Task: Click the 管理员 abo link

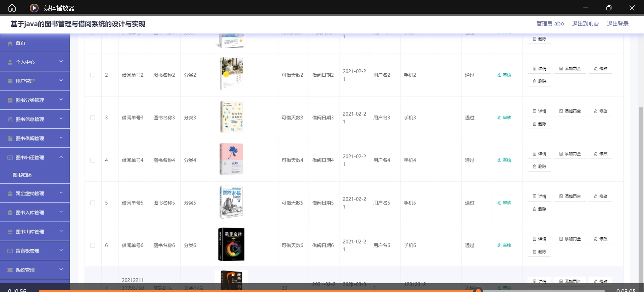Action: click(x=550, y=23)
